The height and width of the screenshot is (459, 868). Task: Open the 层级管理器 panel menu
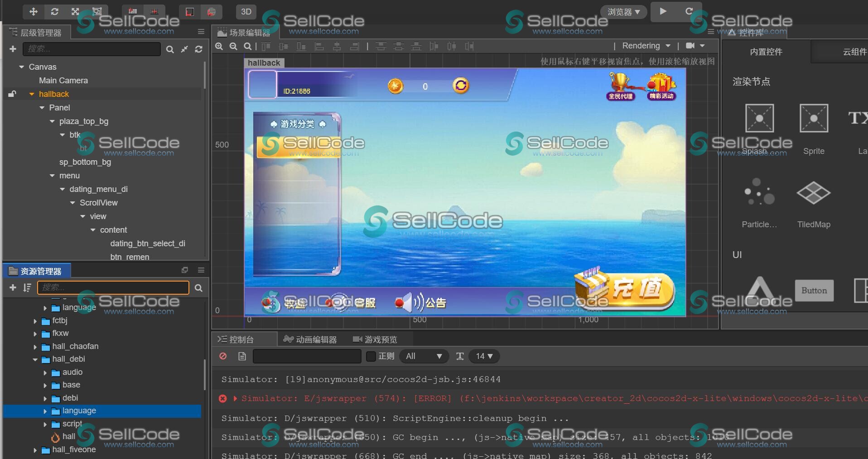click(x=201, y=32)
